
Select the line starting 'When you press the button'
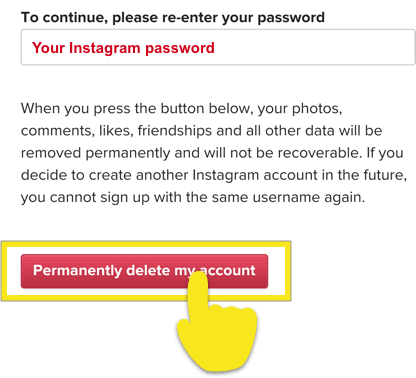[x=182, y=109]
